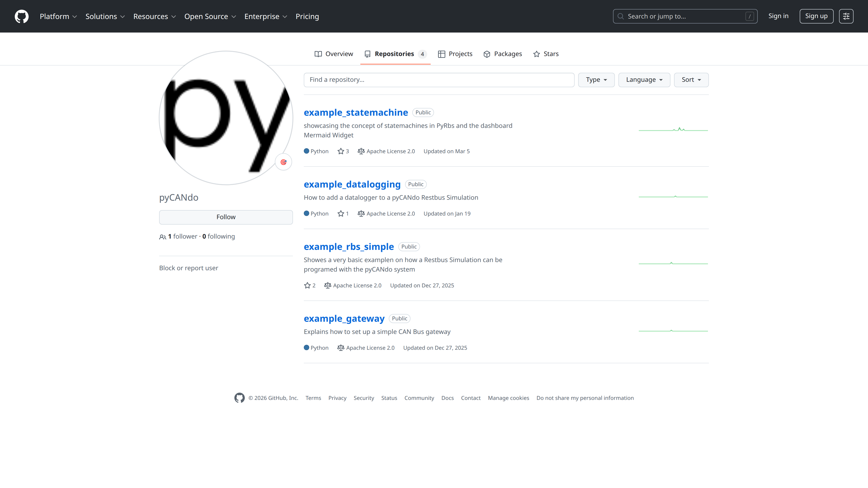Open the example_rbs_simple repository
The width and height of the screenshot is (868, 488).
point(348,246)
